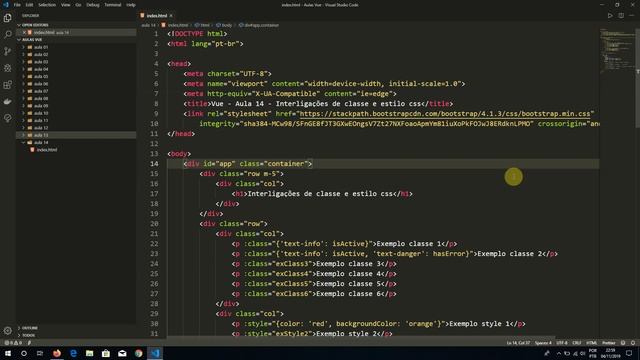Expand the aula 10 folder
This screenshot has height=360, width=640.
point(41,113)
